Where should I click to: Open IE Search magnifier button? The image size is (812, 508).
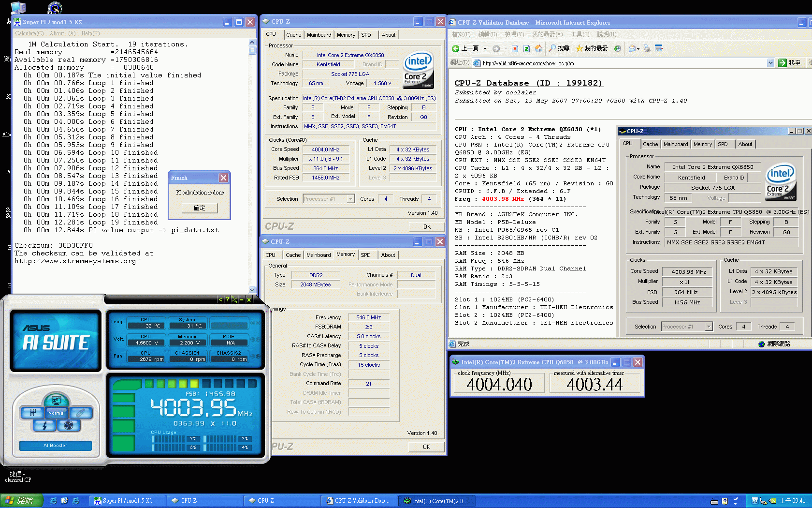coord(559,48)
